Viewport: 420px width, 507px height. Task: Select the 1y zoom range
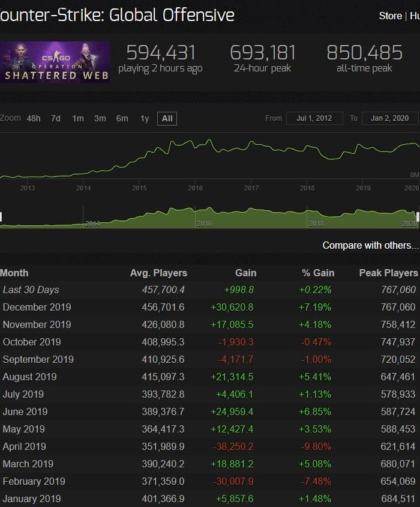point(145,118)
